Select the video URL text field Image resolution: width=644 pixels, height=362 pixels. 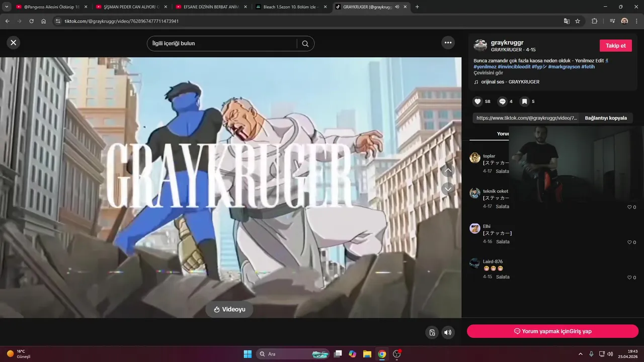[527, 118]
